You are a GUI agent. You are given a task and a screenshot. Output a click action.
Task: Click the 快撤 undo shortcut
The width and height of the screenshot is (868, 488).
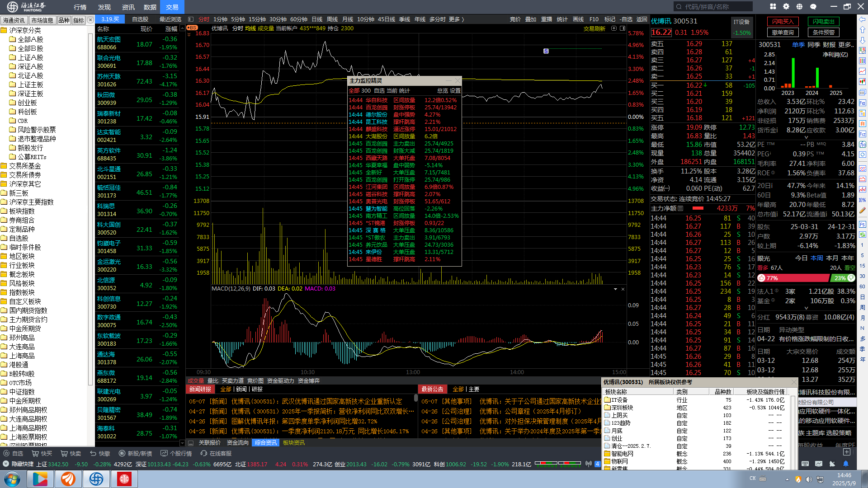[100, 453]
